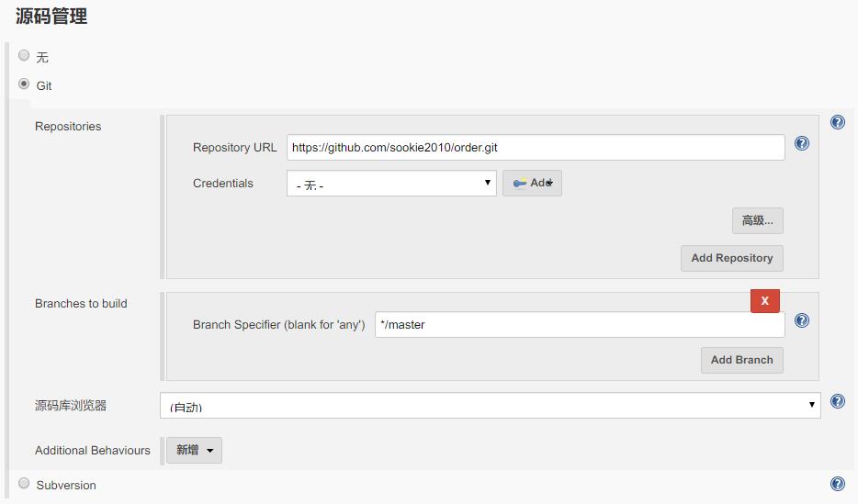The width and height of the screenshot is (858, 504).
Task: Click inside the Repository URL field
Action: [535, 147]
